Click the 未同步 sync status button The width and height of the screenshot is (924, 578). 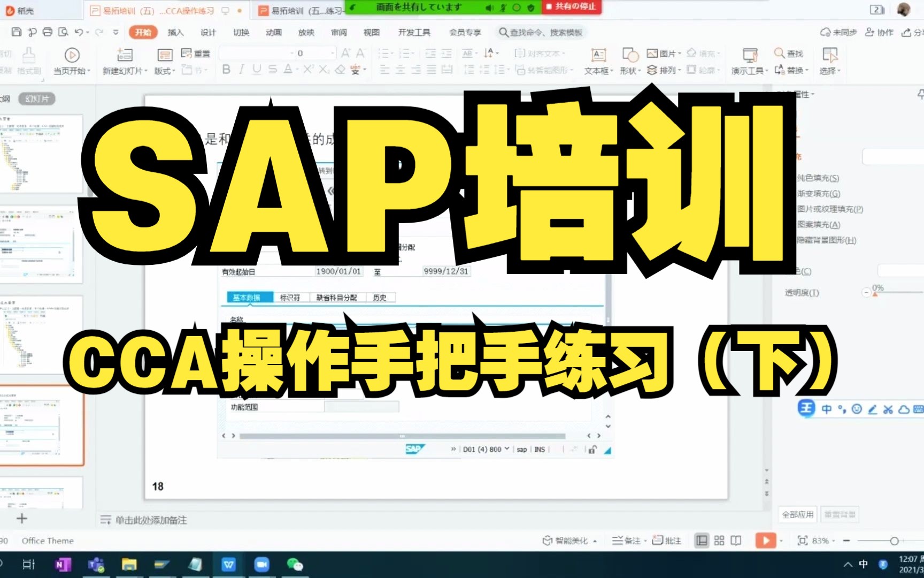[x=838, y=32]
